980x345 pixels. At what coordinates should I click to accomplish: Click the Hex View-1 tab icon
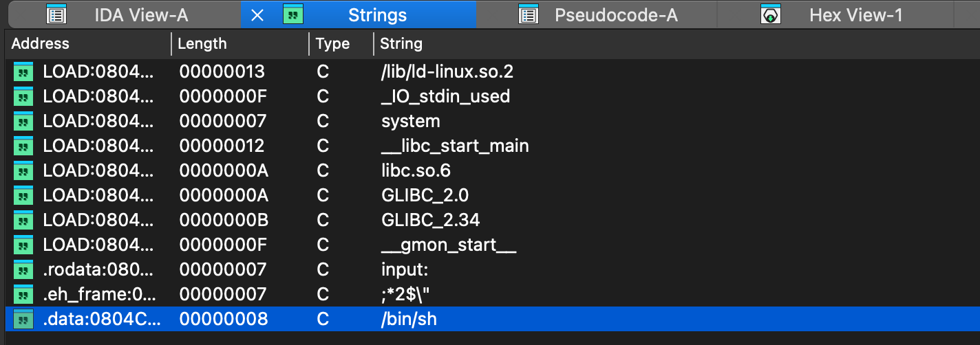coord(771,15)
